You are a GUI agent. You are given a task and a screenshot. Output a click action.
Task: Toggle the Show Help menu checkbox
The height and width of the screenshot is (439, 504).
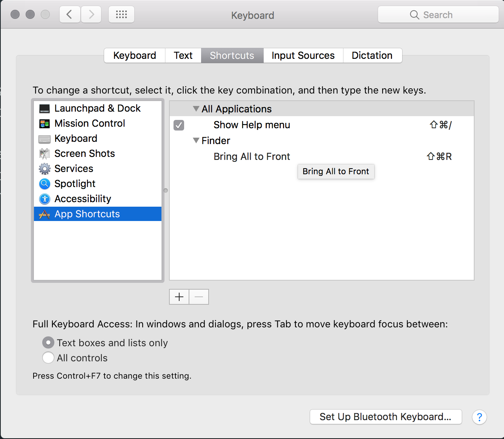[x=179, y=125]
